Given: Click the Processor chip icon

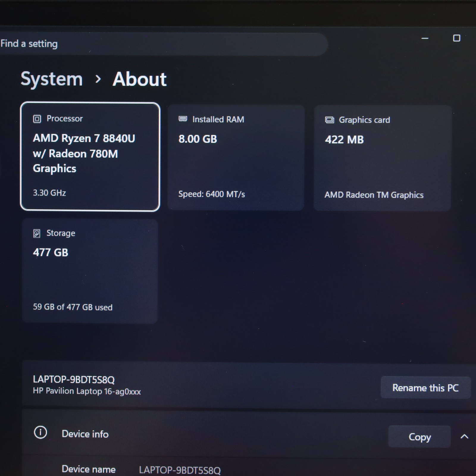Looking at the screenshot, I should pyautogui.click(x=37, y=119).
